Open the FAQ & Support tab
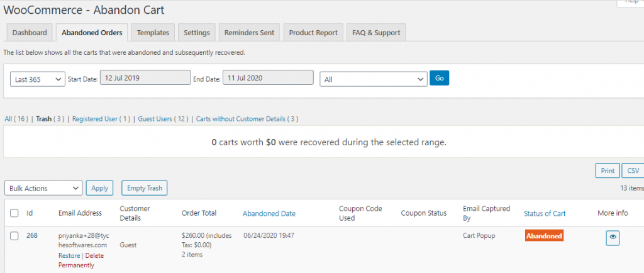This screenshot has width=644, height=273. [376, 33]
